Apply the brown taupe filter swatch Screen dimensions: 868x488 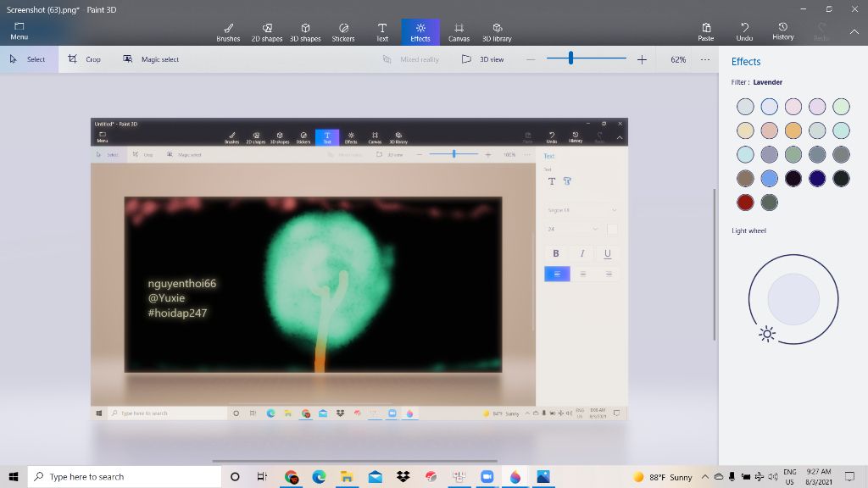click(745, 178)
